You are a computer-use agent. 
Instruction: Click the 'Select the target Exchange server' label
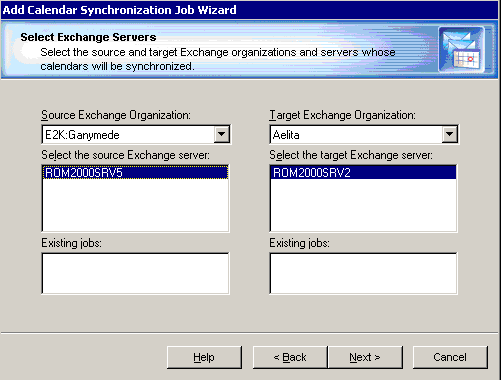tap(351, 155)
